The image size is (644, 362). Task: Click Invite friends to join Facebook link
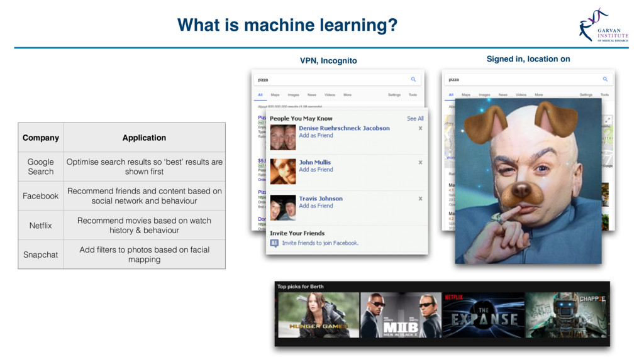coord(320,243)
